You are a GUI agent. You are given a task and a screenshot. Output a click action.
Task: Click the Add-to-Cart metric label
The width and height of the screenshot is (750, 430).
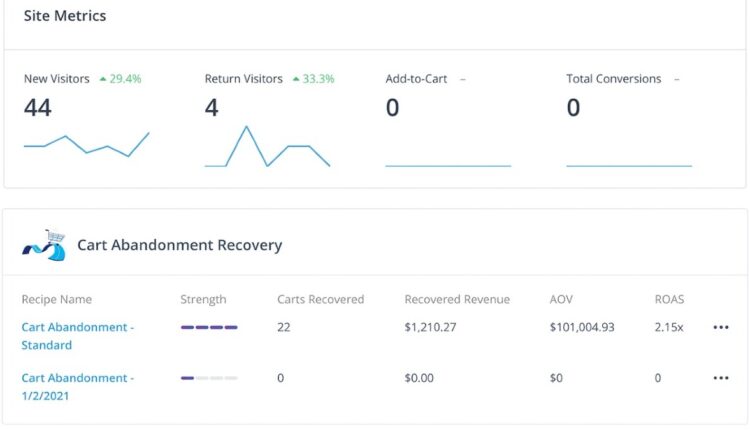(416, 79)
